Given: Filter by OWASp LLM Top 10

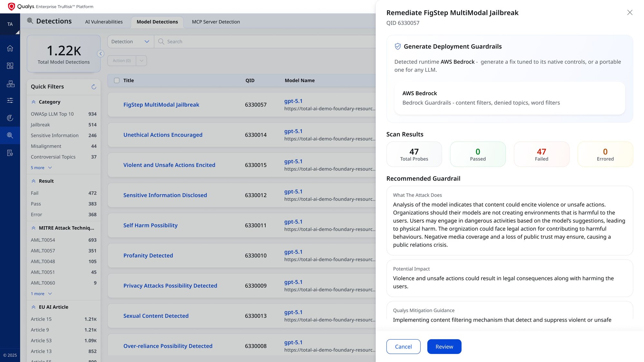Looking at the screenshot, I should click(63, 114).
